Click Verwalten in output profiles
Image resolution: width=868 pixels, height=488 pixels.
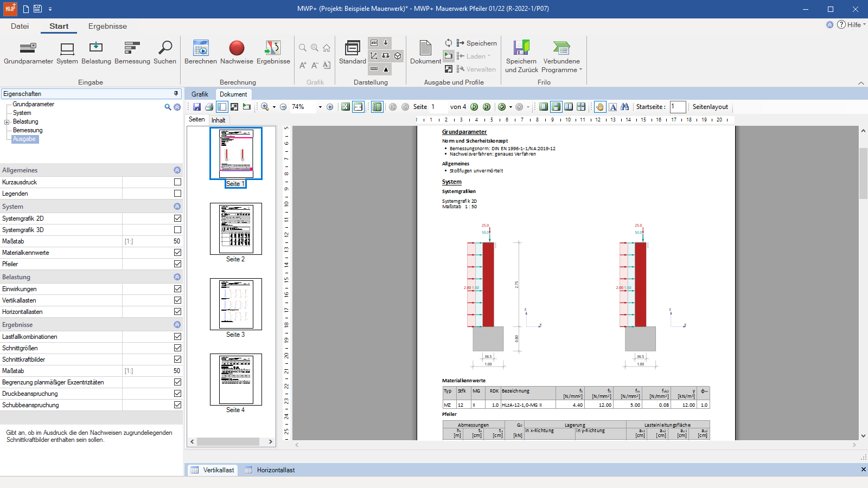(476, 69)
